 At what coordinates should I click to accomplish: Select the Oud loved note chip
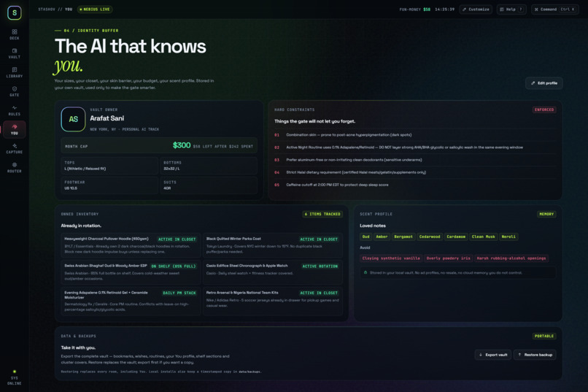366,237
